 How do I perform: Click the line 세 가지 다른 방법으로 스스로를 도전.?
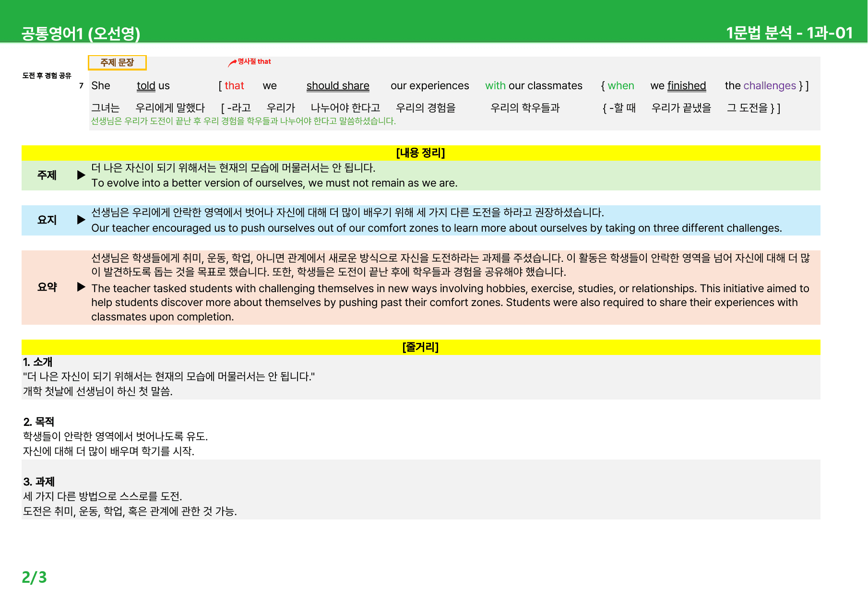[103, 496]
